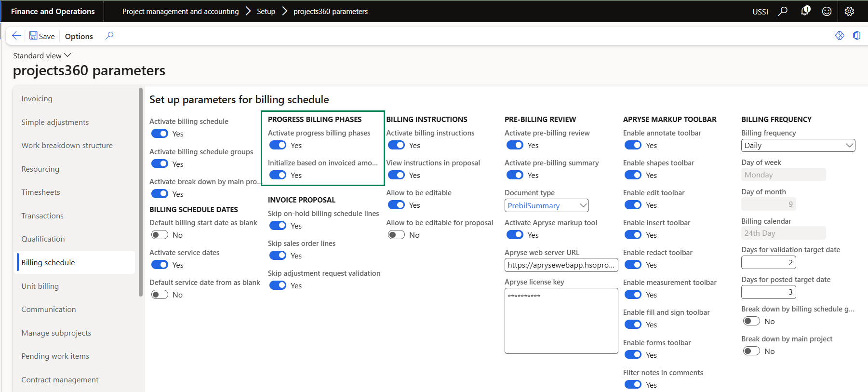868x392 pixels.
Task: Disable Activate progress billing phases toggle
Action: pyautogui.click(x=278, y=145)
